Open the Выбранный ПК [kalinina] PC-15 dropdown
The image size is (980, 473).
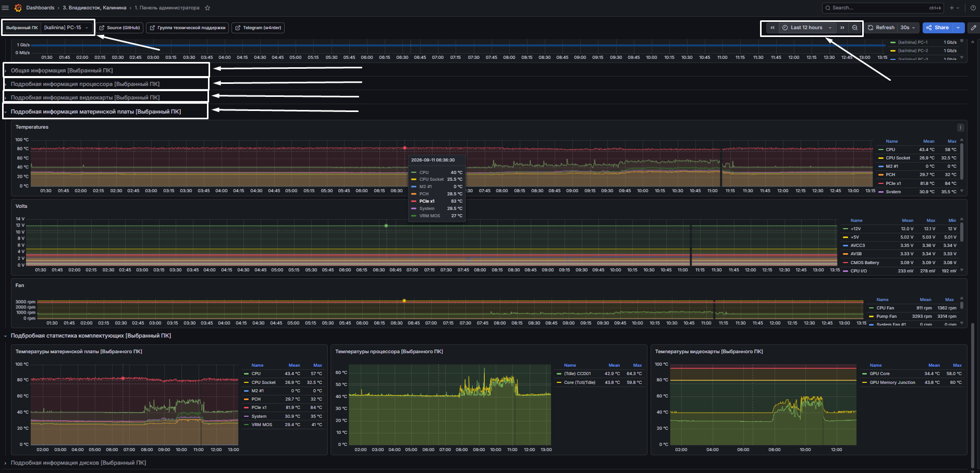point(67,28)
